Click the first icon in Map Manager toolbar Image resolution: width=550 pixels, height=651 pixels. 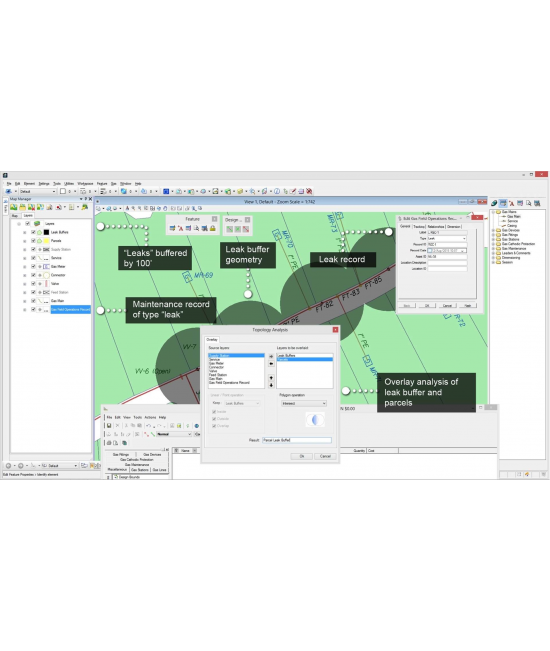click(x=14, y=207)
